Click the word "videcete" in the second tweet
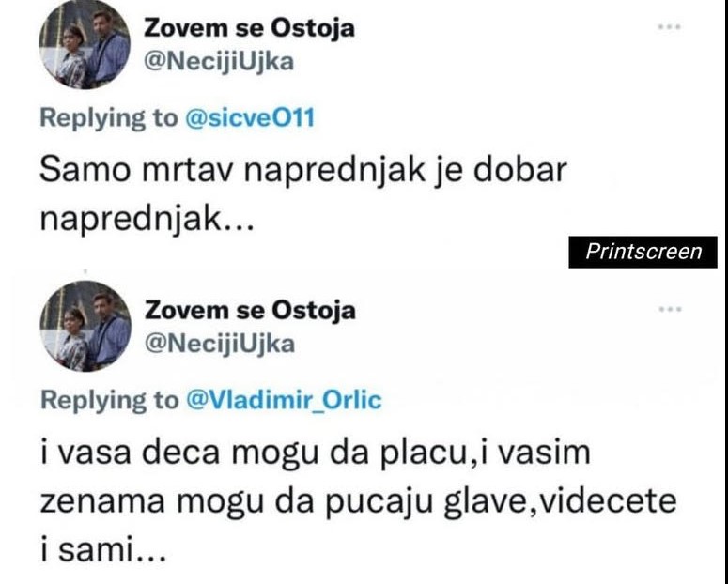 point(611,500)
